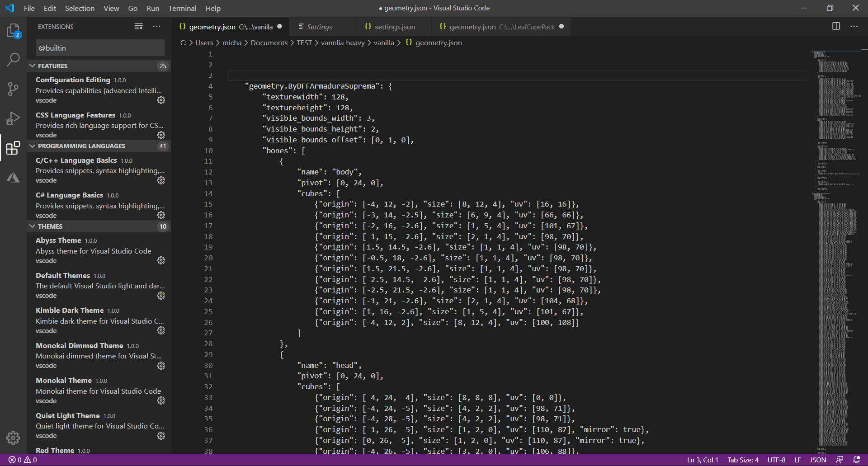Click Ln 3, Col 1 status item
Screen dimensions: 868x466
pyautogui.click(x=703, y=460)
